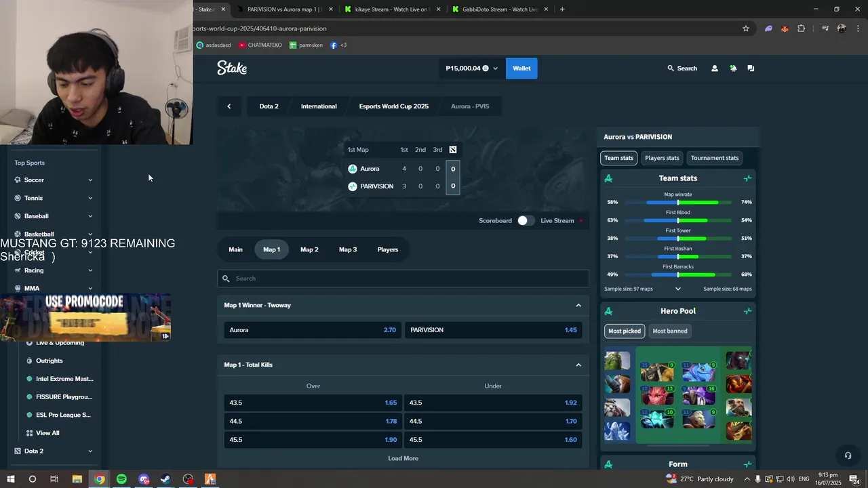868x488 pixels.
Task: Click the markets Search input field
Action: click(403, 279)
